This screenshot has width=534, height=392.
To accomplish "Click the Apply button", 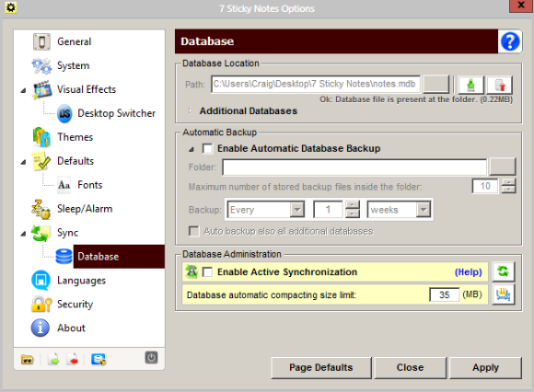I will (485, 367).
